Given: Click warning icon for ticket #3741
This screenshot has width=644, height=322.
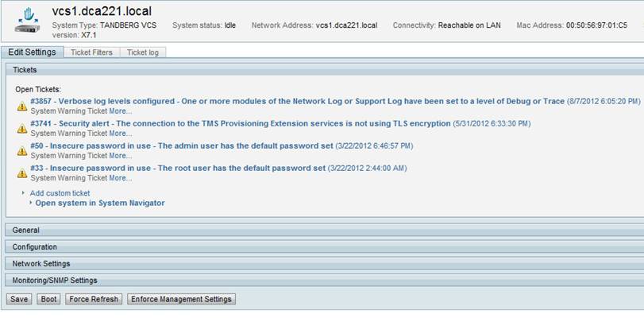Looking at the screenshot, I should point(22,129).
